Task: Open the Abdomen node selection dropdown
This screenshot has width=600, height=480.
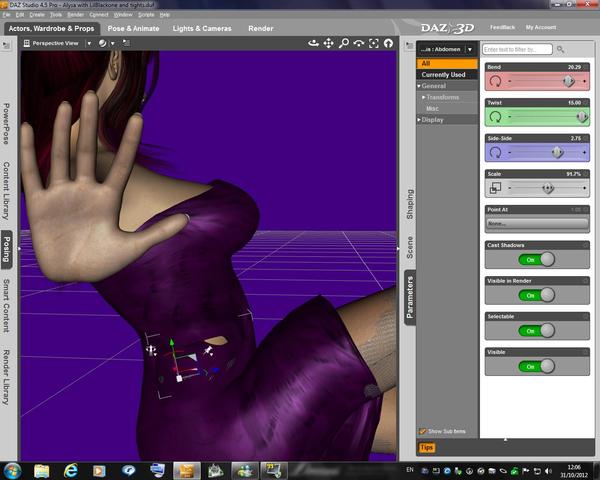Action: coord(470,49)
